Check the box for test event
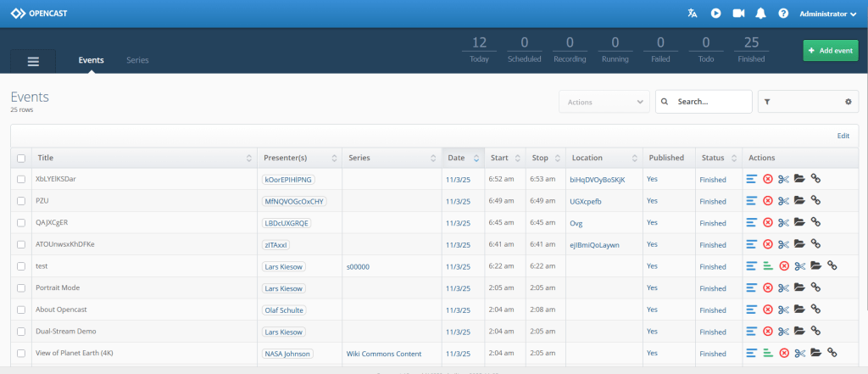Screen dimensions: 868x374 click(21, 266)
